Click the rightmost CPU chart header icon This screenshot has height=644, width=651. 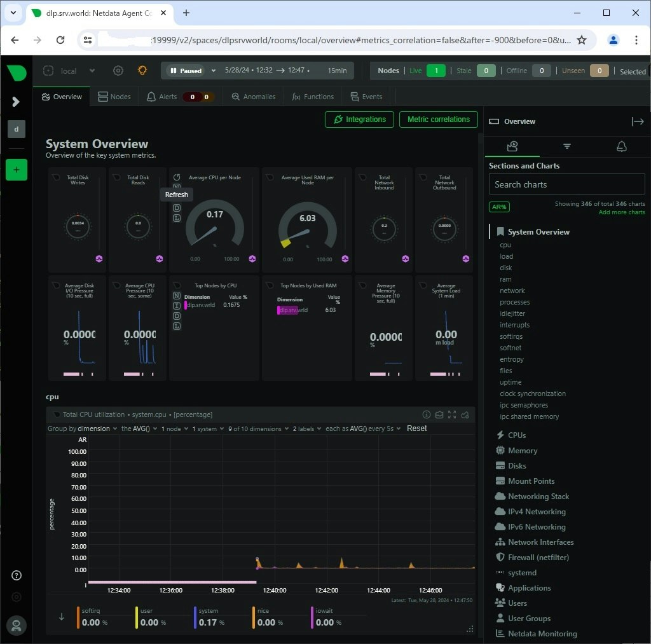pos(465,414)
